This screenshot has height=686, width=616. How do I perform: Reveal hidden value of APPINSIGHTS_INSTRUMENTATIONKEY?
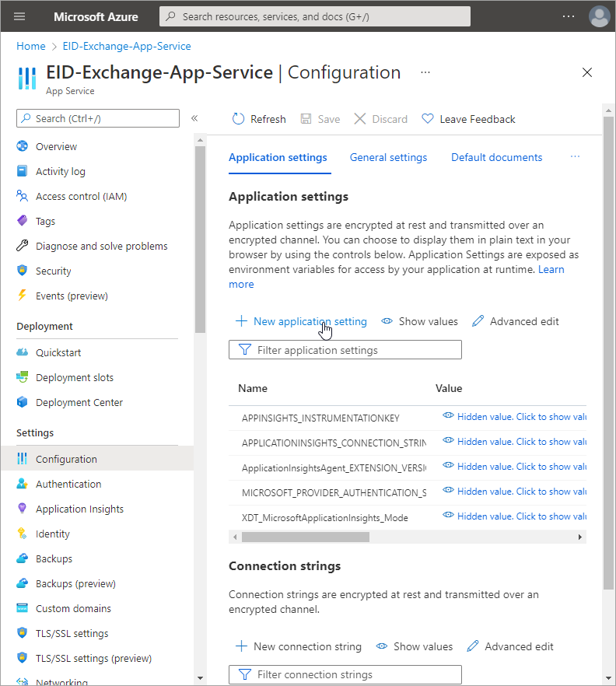pos(513,417)
